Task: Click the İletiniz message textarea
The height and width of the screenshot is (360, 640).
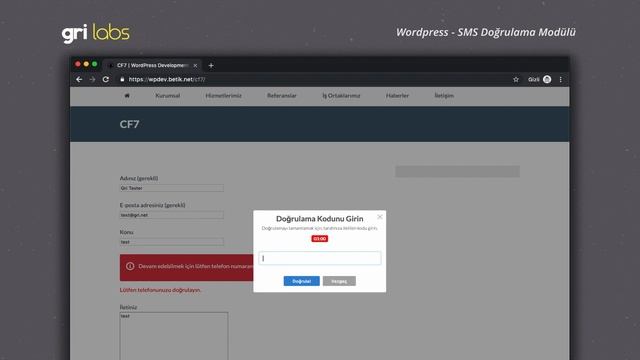Action: [174, 336]
